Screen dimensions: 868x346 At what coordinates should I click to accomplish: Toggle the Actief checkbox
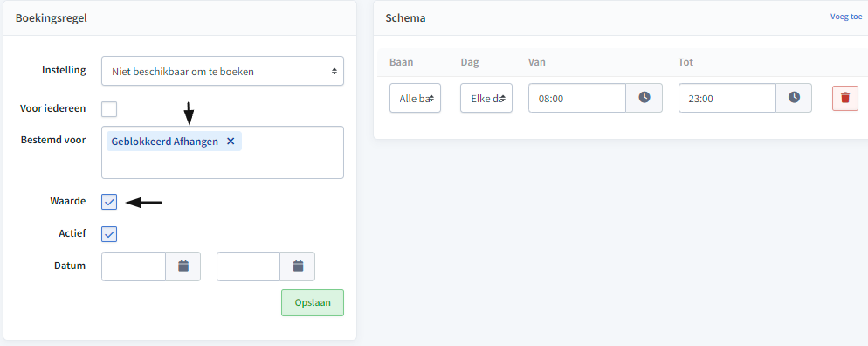click(109, 234)
